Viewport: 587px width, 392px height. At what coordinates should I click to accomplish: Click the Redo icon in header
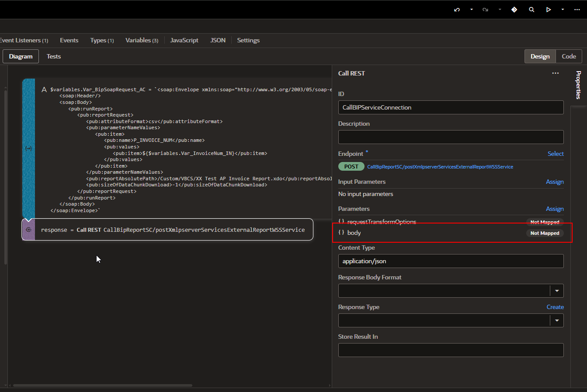485,10
